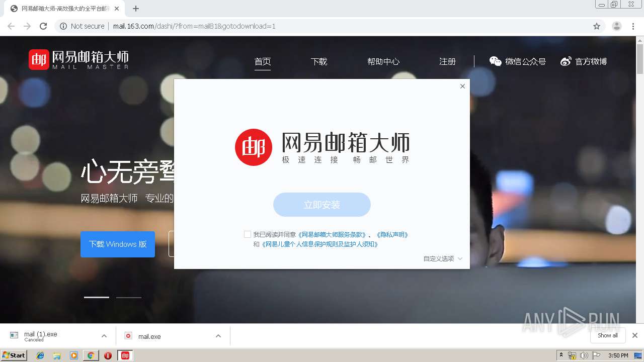Image resolution: width=644 pixels, height=362 pixels.
Task: Open the WeChat official account icon
Action: (x=496, y=61)
